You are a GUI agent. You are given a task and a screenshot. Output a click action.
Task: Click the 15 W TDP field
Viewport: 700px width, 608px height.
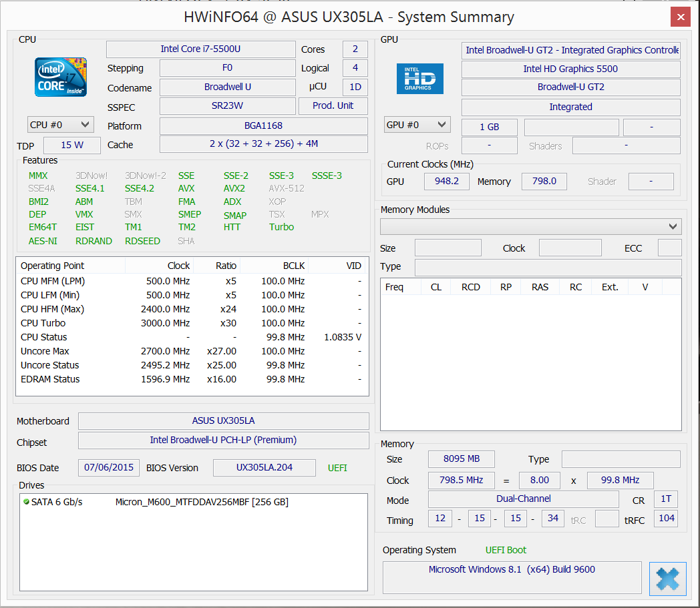coord(72,145)
